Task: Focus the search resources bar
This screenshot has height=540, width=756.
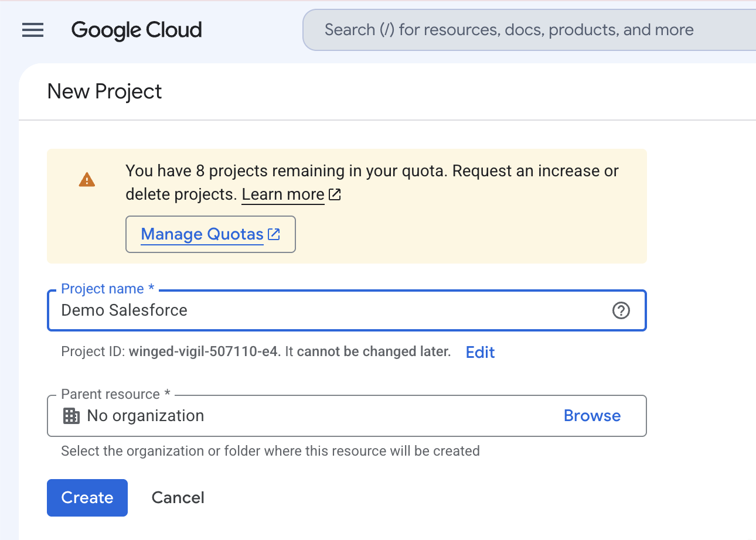Action: [x=529, y=30]
